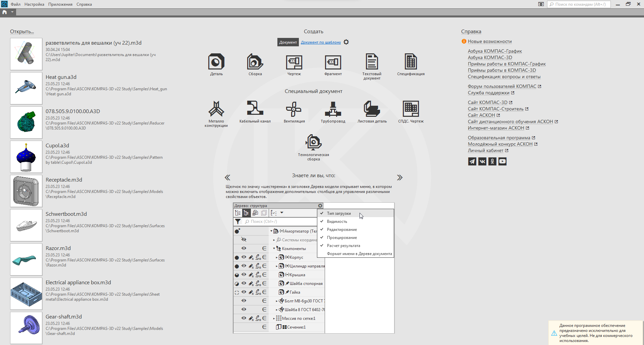
Task: Create a new Чертеж document
Action: click(x=294, y=64)
